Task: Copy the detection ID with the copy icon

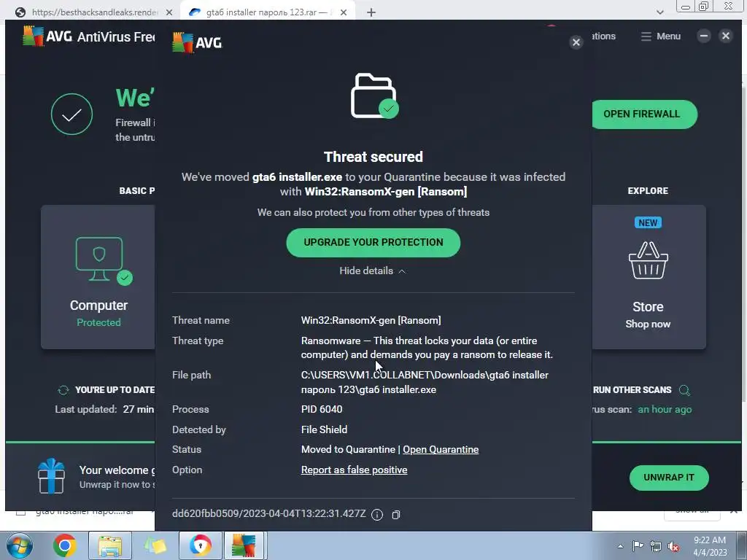Action: pyautogui.click(x=396, y=515)
